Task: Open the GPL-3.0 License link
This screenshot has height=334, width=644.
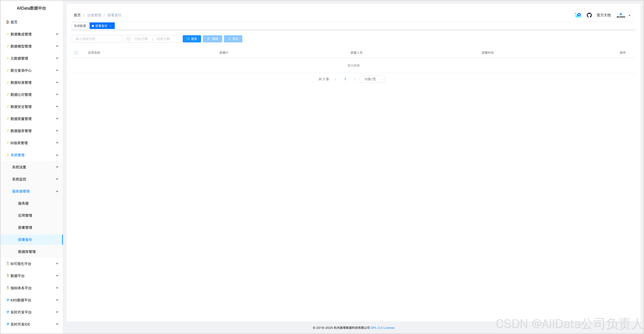Action: (382, 328)
